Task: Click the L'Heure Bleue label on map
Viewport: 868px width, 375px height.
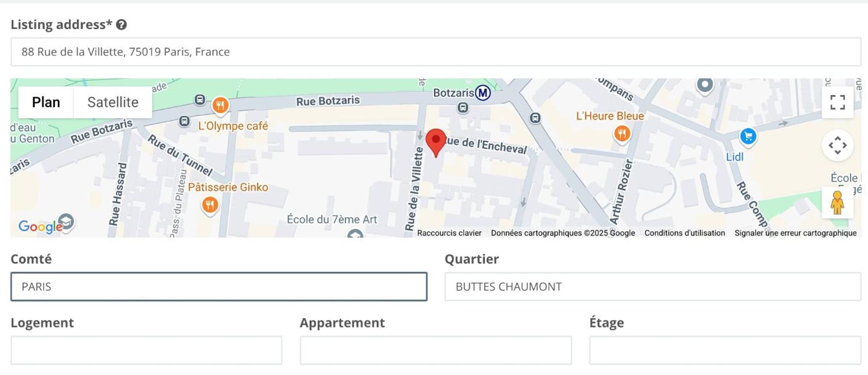Action: coord(610,116)
